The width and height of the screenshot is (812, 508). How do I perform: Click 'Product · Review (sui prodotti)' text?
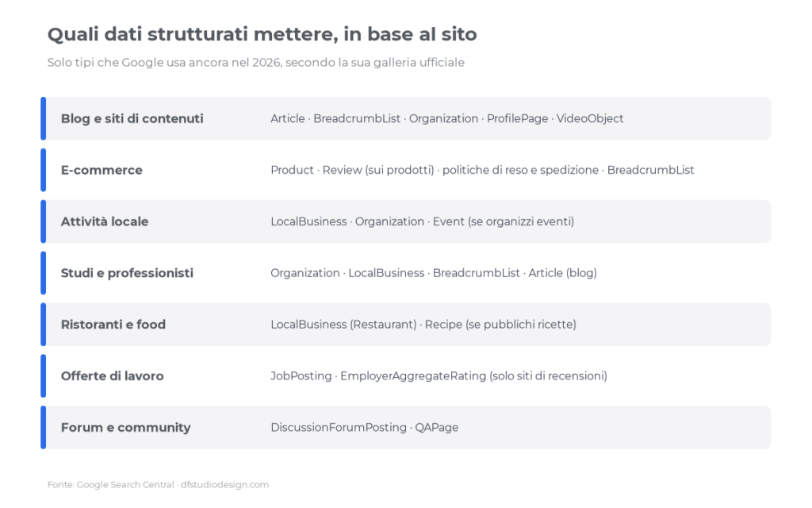pos(352,170)
